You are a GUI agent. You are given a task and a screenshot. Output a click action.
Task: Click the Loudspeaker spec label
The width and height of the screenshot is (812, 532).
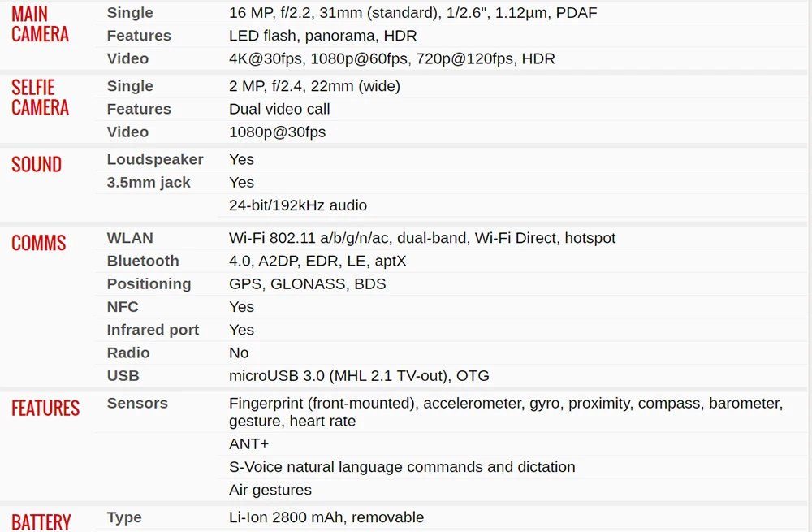155,159
